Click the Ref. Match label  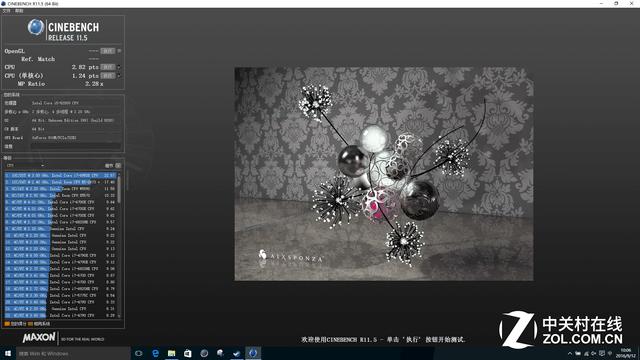tap(38, 59)
